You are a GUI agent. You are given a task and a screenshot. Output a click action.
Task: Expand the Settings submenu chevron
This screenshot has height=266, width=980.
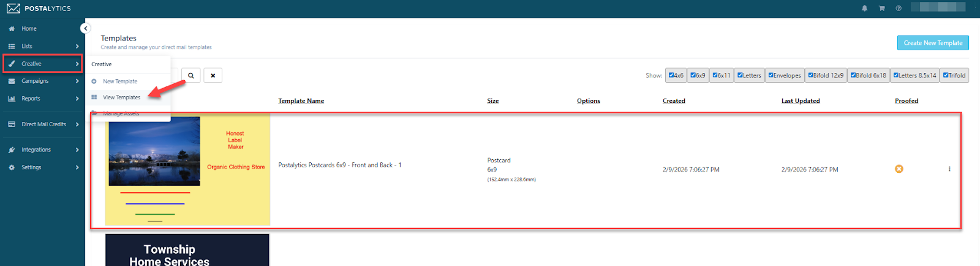77,167
